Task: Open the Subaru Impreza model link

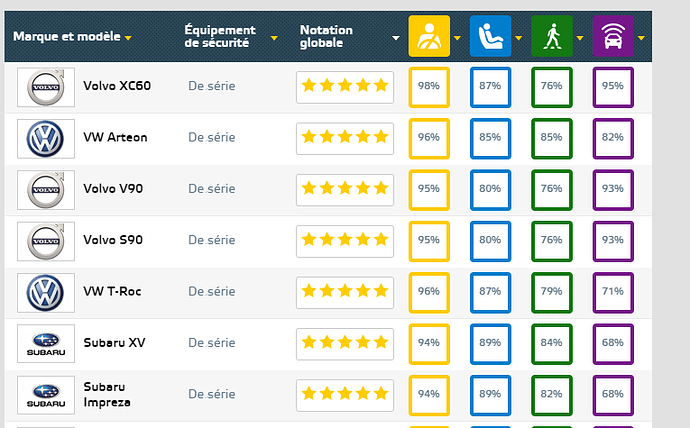Action: tap(107, 395)
